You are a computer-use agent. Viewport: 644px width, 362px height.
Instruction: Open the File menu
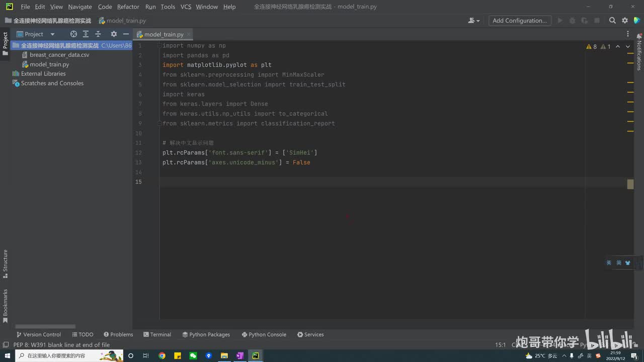[25, 7]
